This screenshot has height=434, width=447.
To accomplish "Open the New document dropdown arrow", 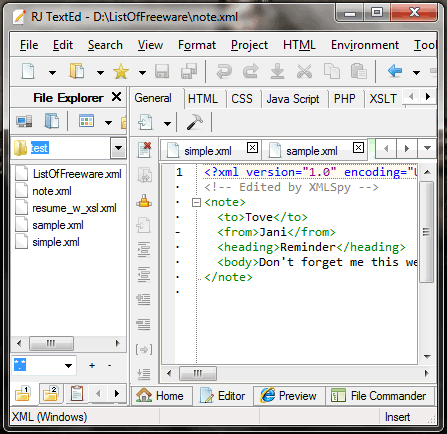I will 52,72.
